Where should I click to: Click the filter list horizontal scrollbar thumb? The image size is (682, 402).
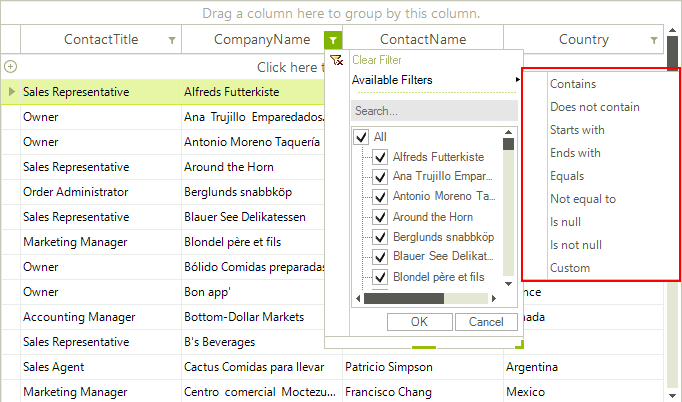pyautogui.click(x=404, y=298)
